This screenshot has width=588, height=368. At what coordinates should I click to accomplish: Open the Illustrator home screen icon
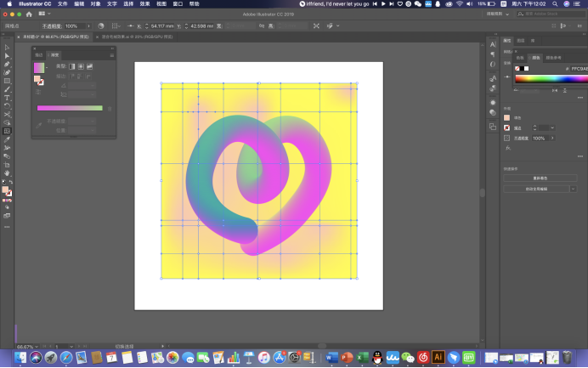pos(30,14)
